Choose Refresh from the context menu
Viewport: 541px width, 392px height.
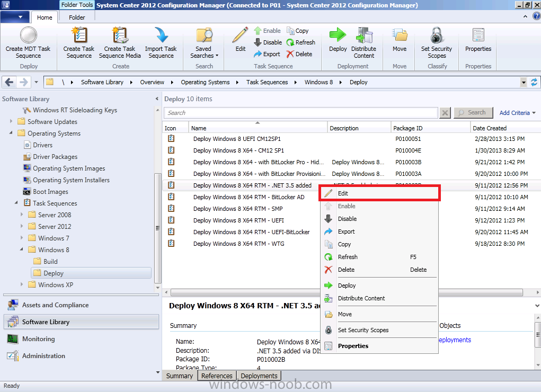379,257
